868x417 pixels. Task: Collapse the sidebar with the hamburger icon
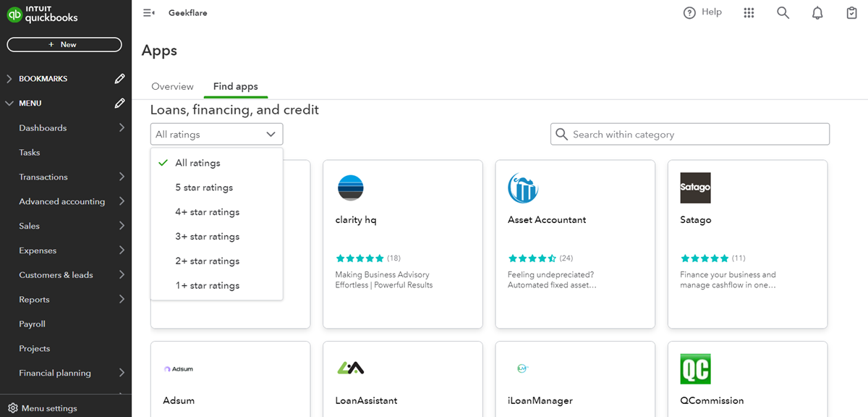(149, 12)
